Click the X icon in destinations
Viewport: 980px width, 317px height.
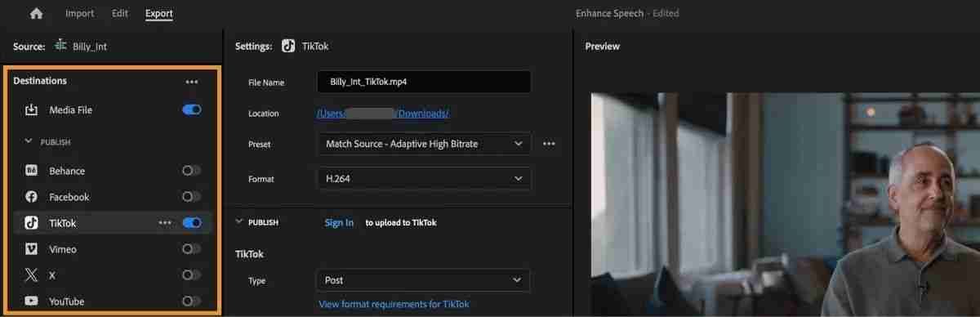pos(32,275)
